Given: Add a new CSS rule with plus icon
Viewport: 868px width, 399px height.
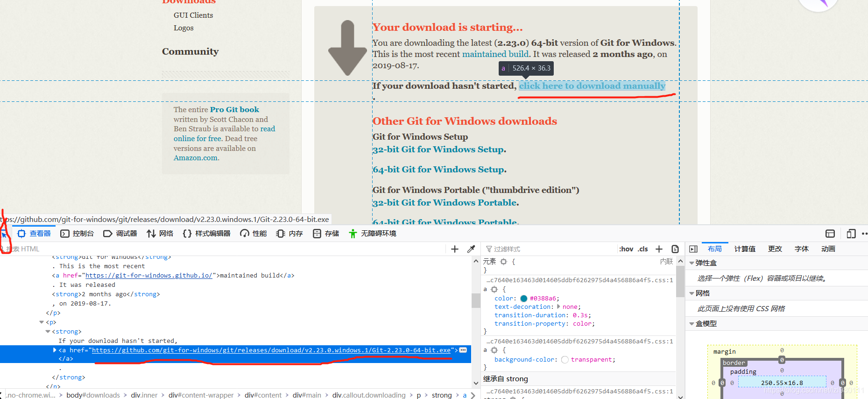Looking at the screenshot, I should [x=659, y=249].
